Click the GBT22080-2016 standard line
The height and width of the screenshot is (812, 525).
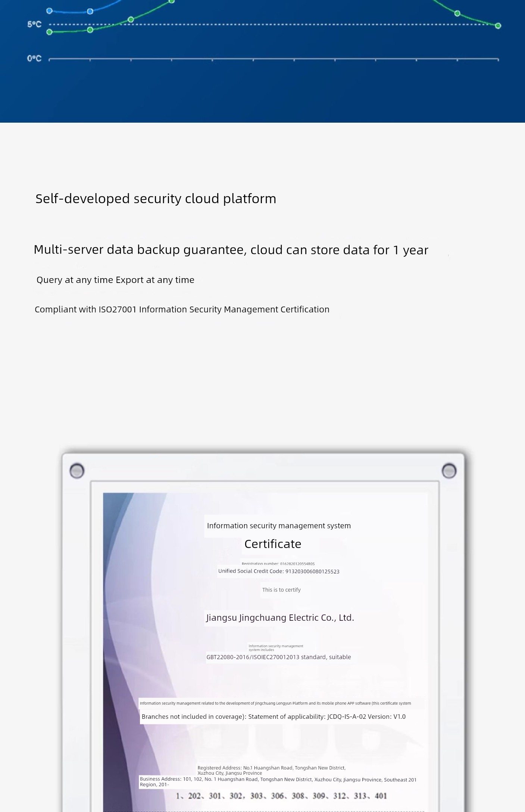279,657
